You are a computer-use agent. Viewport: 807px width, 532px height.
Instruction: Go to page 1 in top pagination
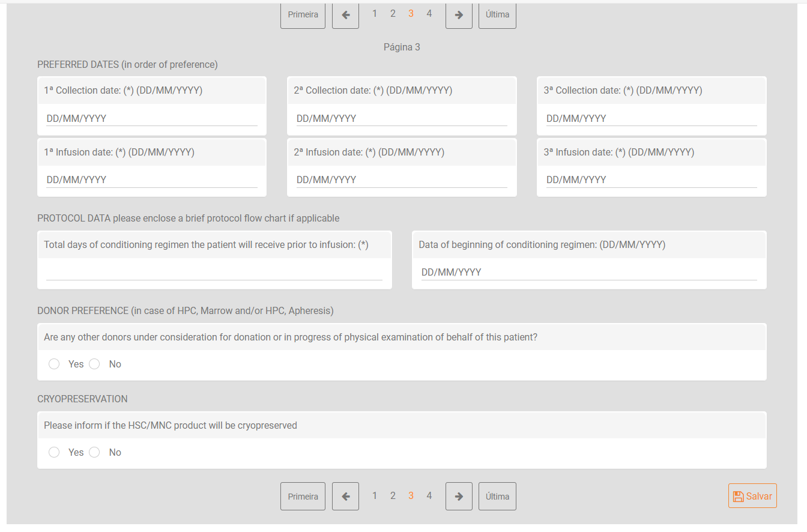pos(375,14)
